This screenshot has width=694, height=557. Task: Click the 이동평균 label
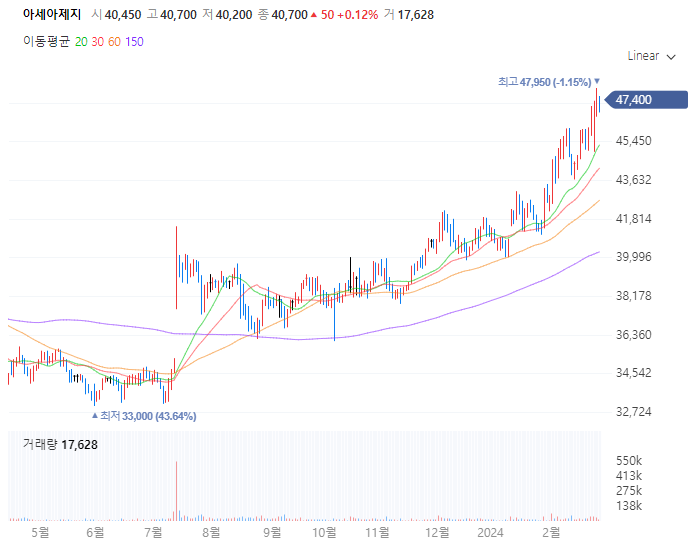click(x=46, y=42)
